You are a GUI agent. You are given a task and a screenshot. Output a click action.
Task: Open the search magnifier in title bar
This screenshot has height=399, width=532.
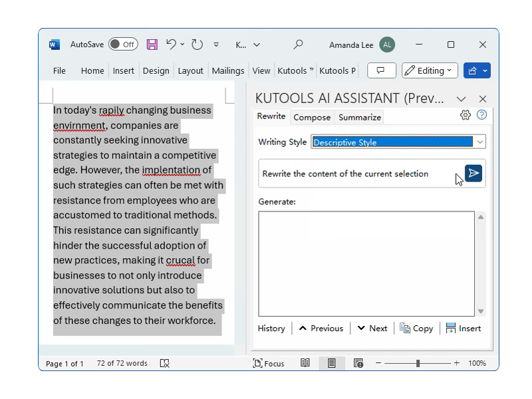pyautogui.click(x=298, y=45)
